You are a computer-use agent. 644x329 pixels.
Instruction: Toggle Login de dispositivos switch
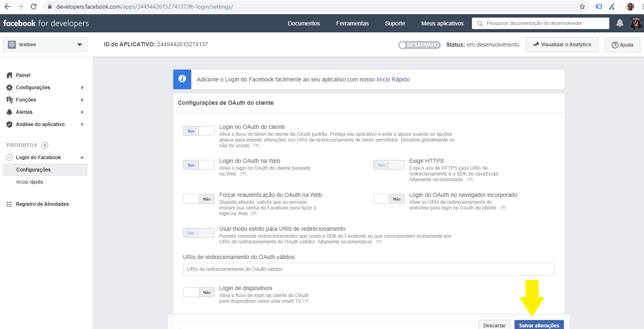(199, 292)
